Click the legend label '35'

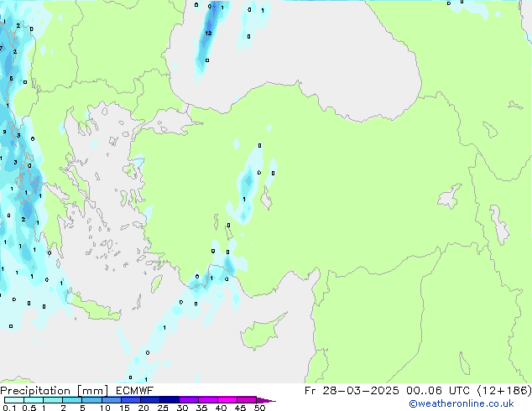[201, 408]
